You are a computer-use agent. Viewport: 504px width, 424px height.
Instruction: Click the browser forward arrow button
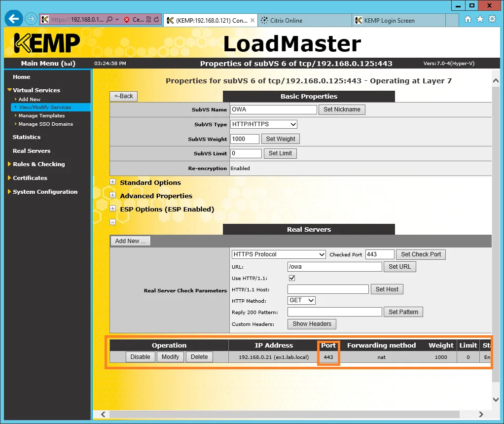[x=31, y=19]
